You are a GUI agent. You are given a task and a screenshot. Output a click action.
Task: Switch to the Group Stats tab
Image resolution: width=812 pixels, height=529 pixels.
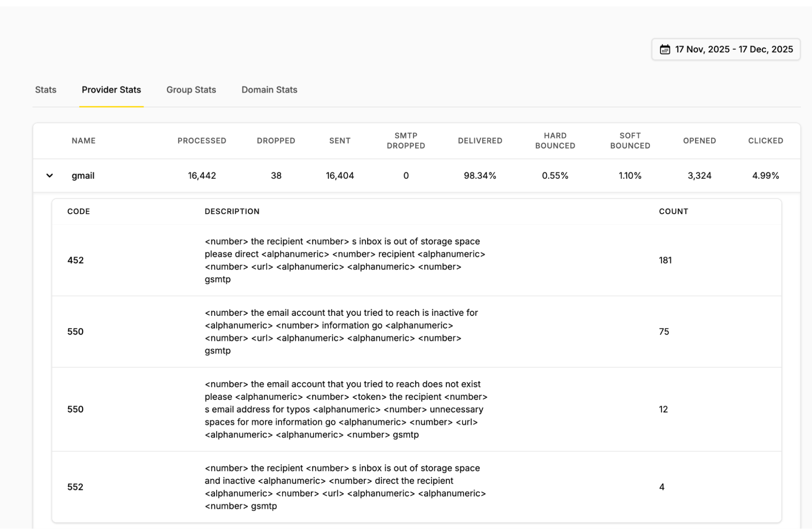point(191,90)
